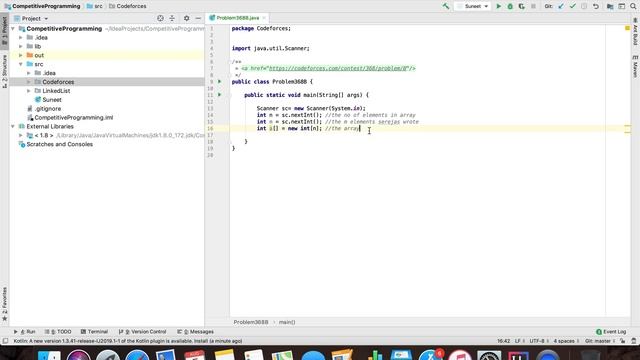Click Codeforces in navigation bar breadcrumb

[x=127, y=6]
